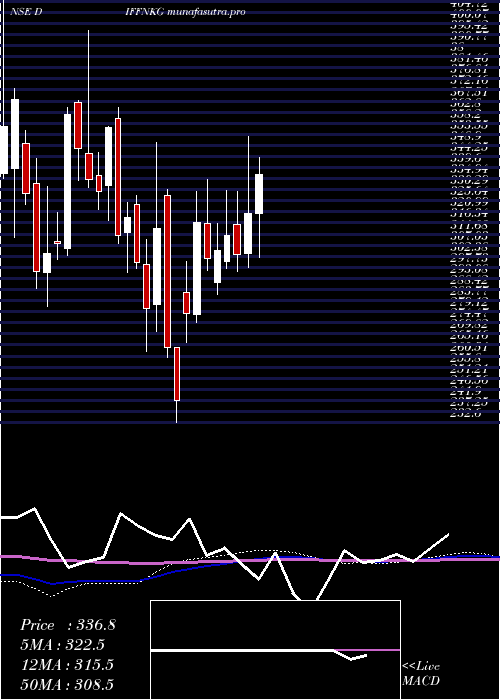The height and width of the screenshot is (700, 500).
Task: Click the 232.6 price axis label
Action: tap(467, 414)
